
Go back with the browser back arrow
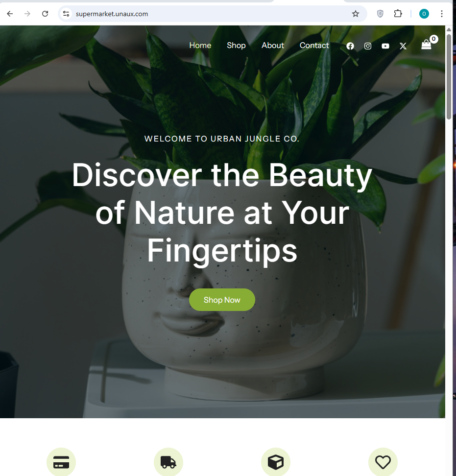click(10, 14)
